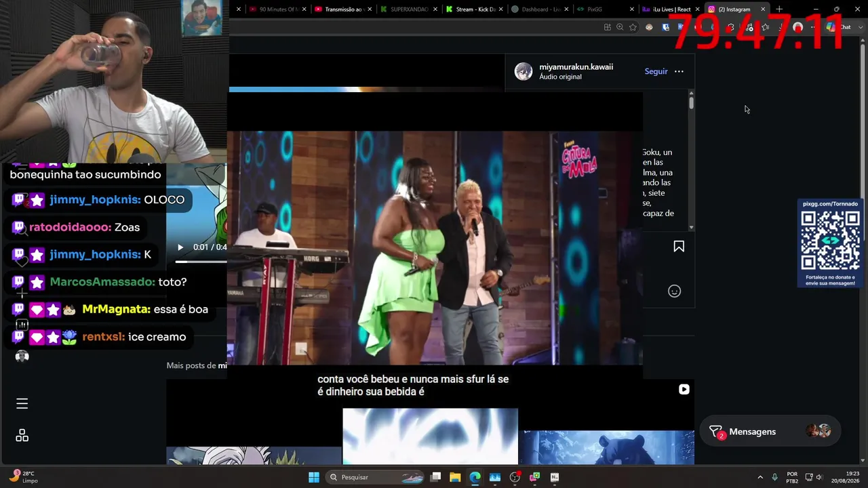Viewport: 868px width, 488px height.
Task: Click the zoom magnifier icon in address bar
Action: click(620, 27)
